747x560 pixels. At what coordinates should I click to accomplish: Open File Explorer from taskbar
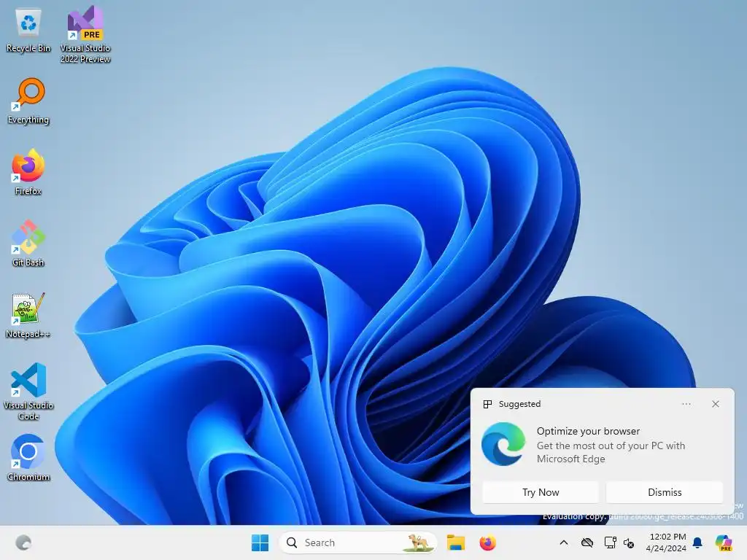455,542
